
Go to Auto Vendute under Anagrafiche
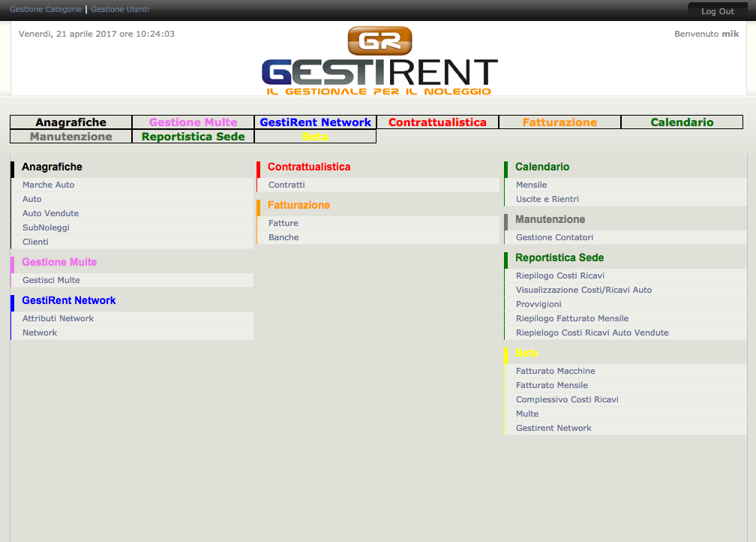pos(51,213)
